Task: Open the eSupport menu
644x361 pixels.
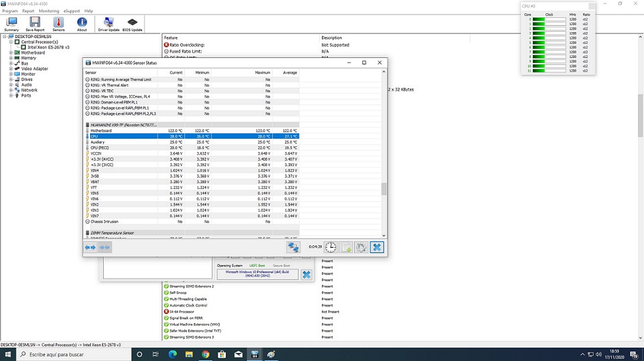Action: [71, 11]
